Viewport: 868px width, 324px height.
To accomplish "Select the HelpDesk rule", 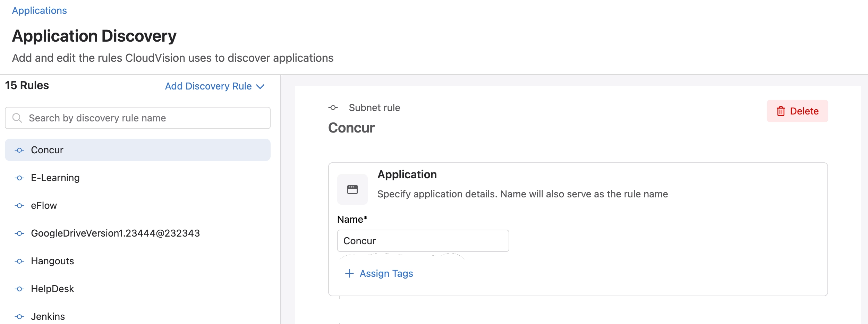I will (x=138, y=289).
